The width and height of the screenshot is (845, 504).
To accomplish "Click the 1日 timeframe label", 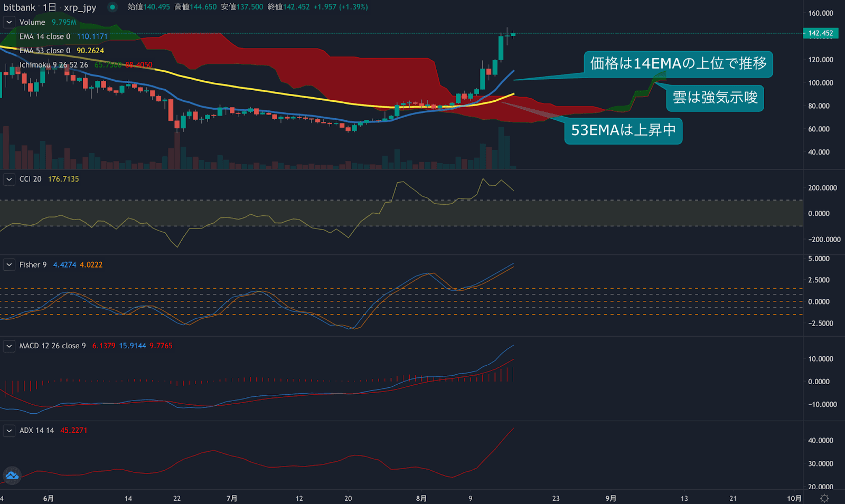I will (49, 7).
